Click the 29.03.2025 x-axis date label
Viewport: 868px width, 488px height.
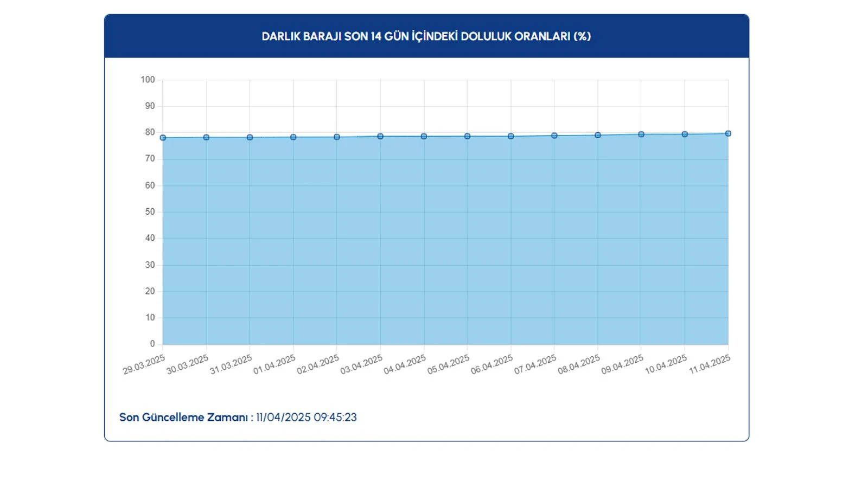144,365
